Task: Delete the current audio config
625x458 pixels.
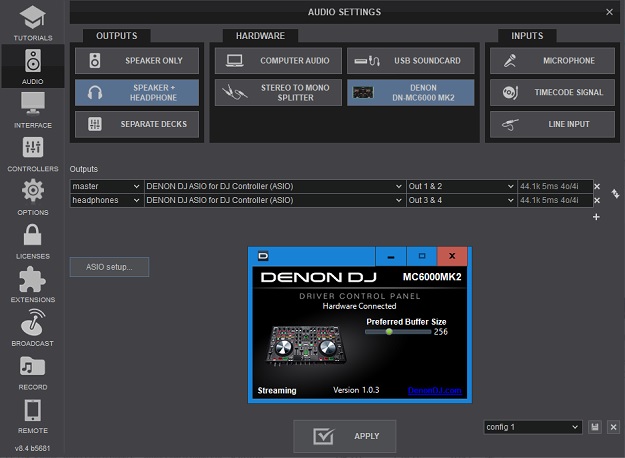Action: point(613,427)
